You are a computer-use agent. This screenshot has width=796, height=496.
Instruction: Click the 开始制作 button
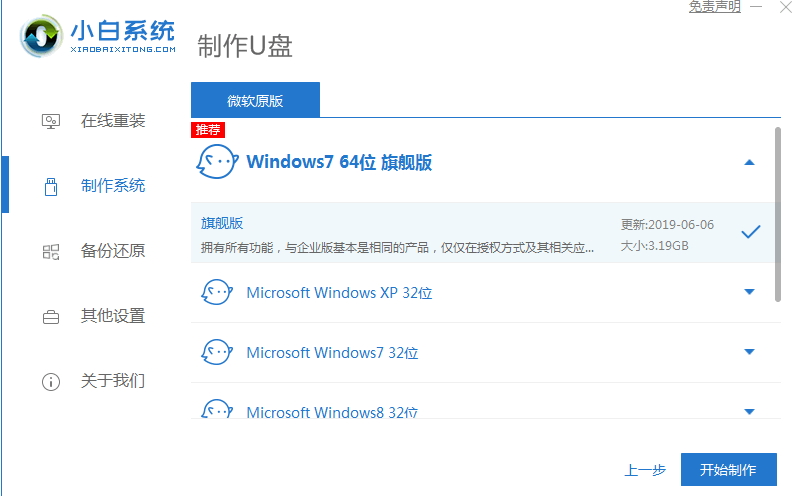[x=728, y=470]
